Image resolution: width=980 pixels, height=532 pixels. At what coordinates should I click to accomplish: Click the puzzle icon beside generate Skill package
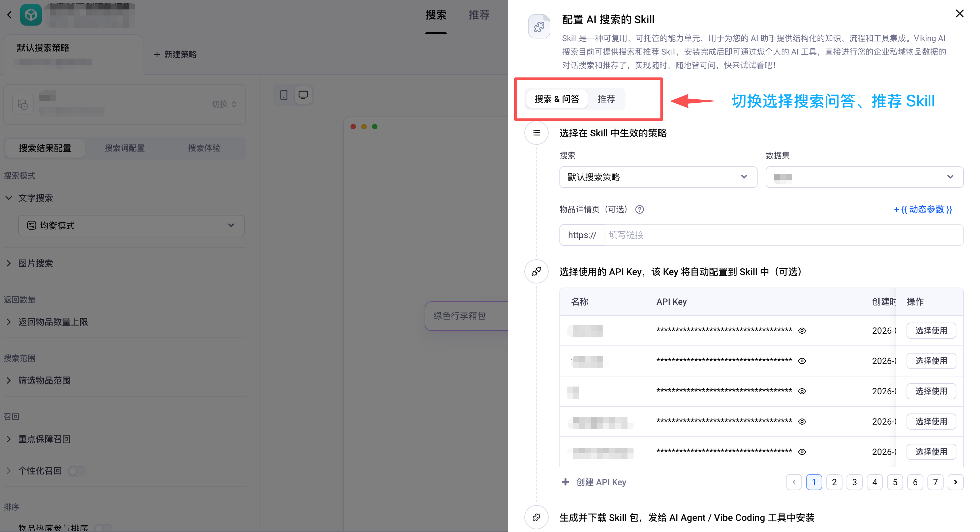pos(537,517)
